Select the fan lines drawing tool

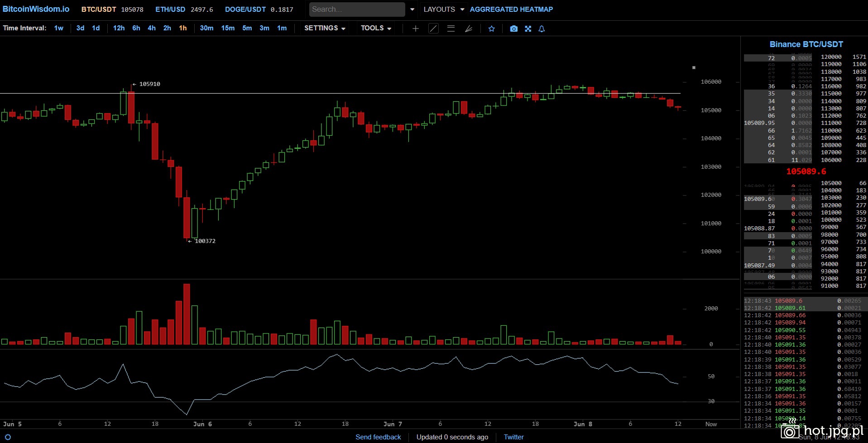pyautogui.click(x=469, y=29)
